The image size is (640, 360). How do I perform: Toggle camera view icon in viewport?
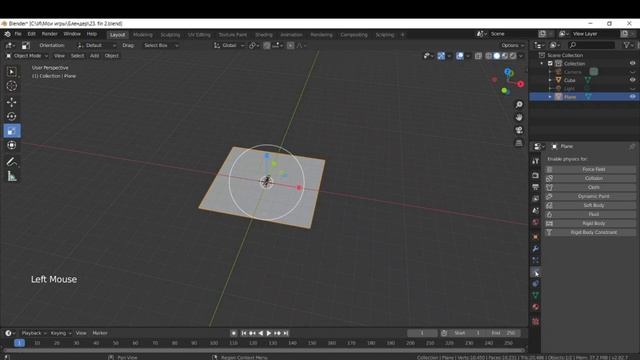[x=519, y=130]
